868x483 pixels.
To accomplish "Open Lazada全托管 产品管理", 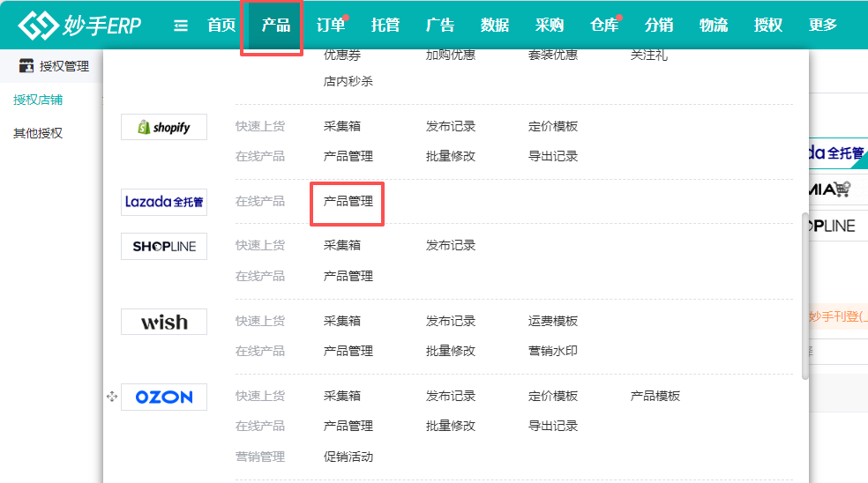I will click(x=348, y=201).
